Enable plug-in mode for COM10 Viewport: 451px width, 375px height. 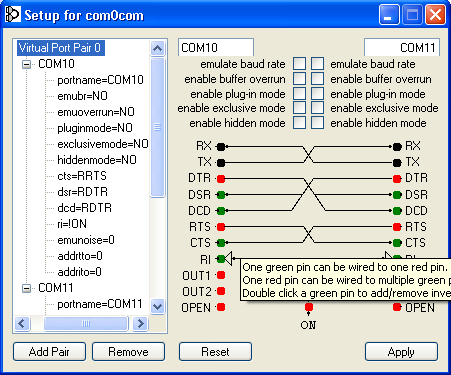pyautogui.click(x=299, y=93)
